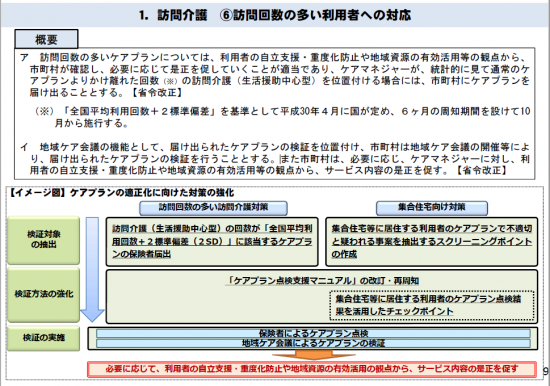Image resolution: width=550 pixels, height=386 pixels.
Task: Click the bar '保険者によるケアプラン点検'
Action: point(313,333)
